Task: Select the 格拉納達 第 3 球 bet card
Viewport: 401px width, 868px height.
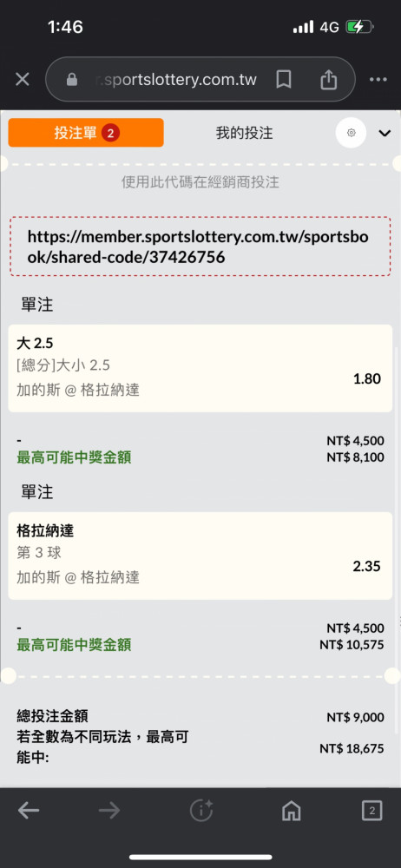Action: 200,556
